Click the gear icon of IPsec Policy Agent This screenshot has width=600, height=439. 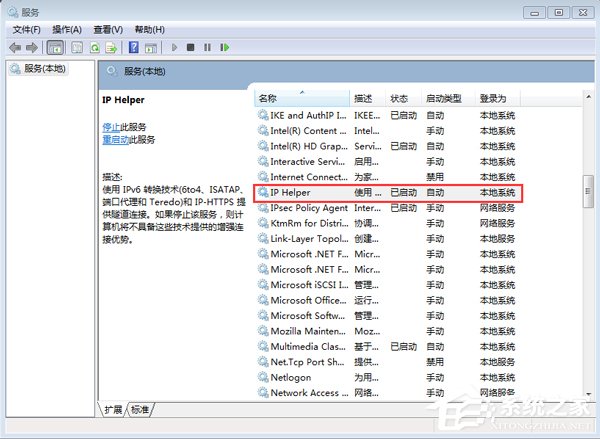coord(263,208)
